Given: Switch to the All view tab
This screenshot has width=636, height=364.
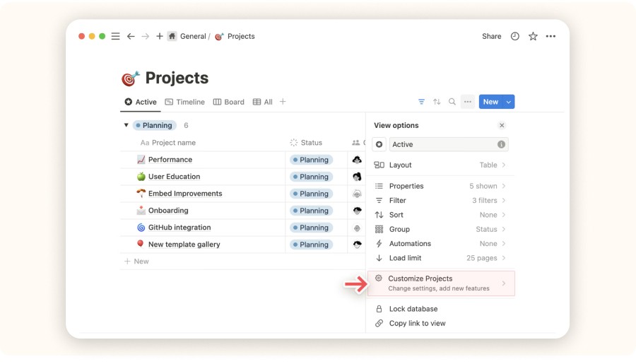Looking at the screenshot, I should pos(263,102).
